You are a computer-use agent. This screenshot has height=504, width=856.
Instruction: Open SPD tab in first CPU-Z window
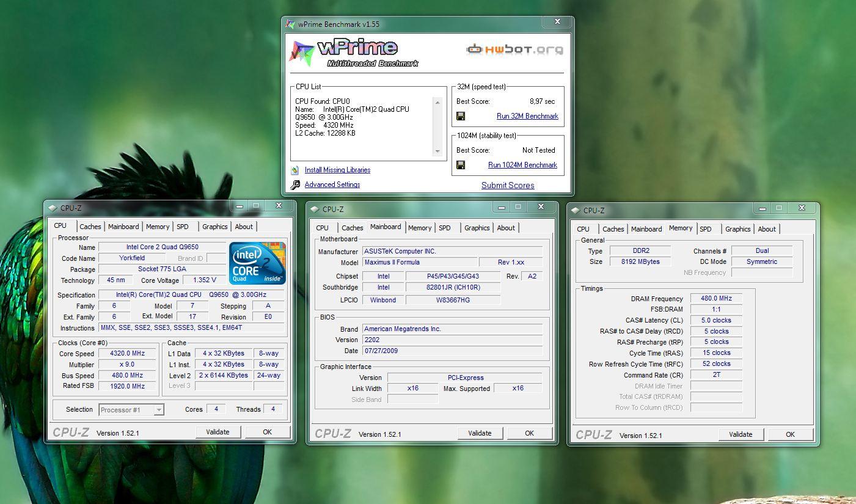tap(183, 227)
